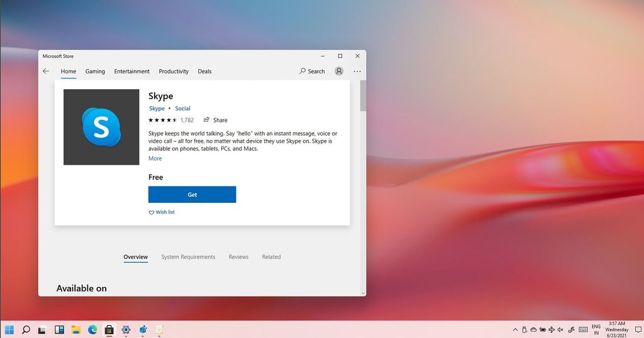Screen dimensions: 644x338
Task: Click the Store page vertical scrollbar
Action: click(363, 188)
